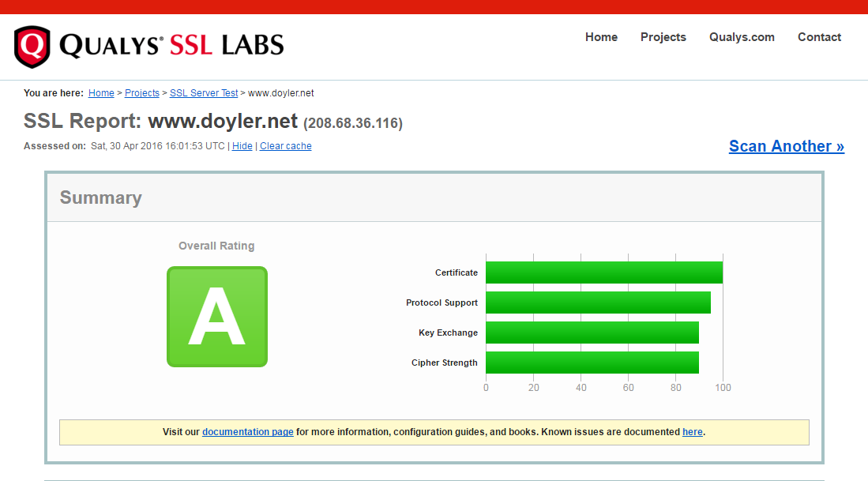The height and width of the screenshot is (481, 868).
Task: Click the 'www.doyler.net' breadcrumb text
Action: [280, 93]
